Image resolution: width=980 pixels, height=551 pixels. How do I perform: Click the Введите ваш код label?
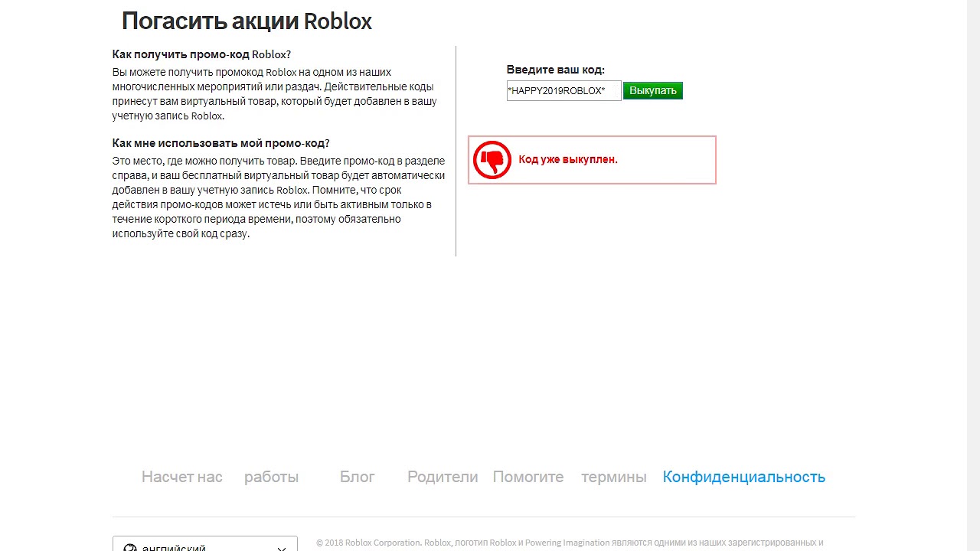coord(556,70)
